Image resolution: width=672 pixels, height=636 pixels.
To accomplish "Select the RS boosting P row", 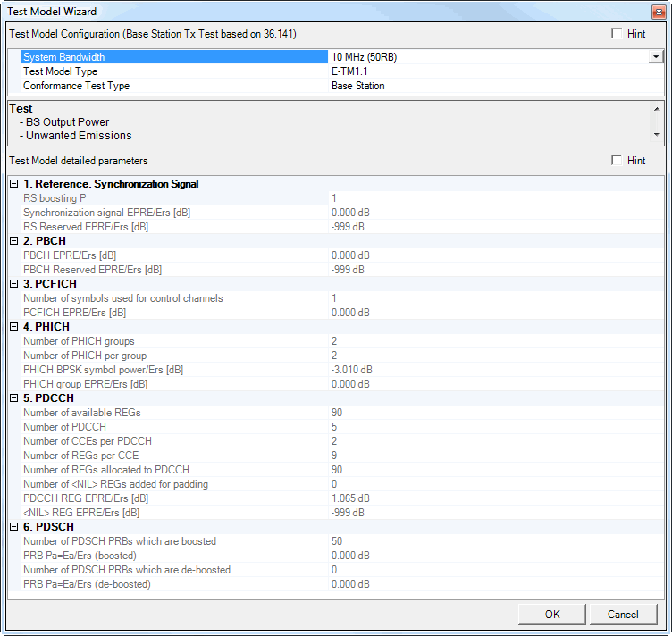I will 341,198.
